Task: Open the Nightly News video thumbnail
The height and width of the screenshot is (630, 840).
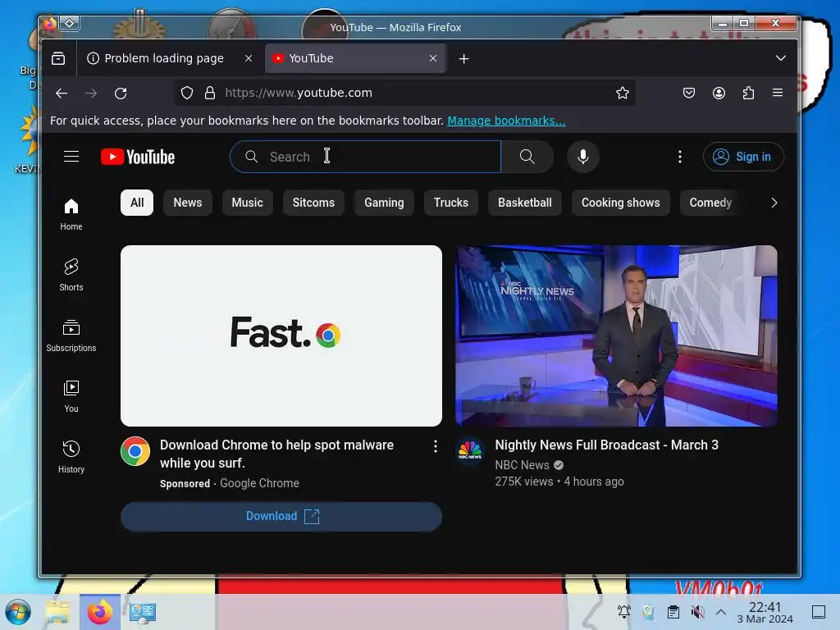Action: (x=616, y=336)
